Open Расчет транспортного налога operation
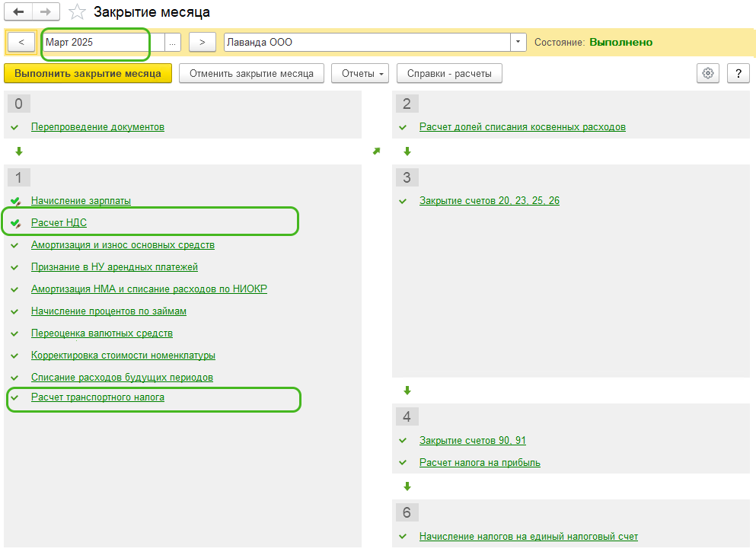756x555 pixels. pyautogui.click(x=97, y=397)
